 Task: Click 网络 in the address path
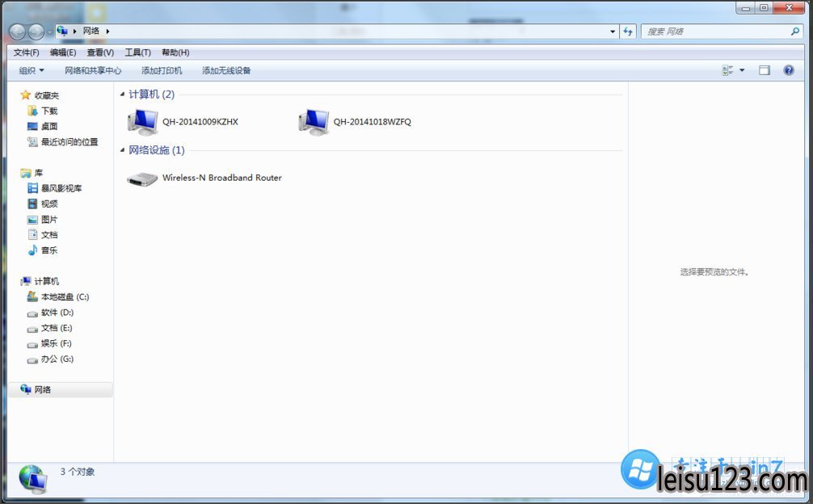(x=91, y=31)
